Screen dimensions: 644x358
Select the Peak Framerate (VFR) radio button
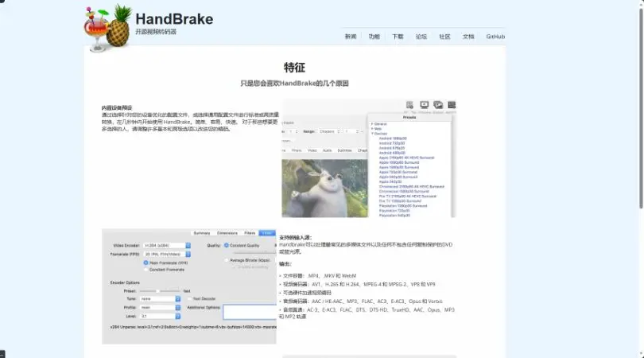[145, 263]
